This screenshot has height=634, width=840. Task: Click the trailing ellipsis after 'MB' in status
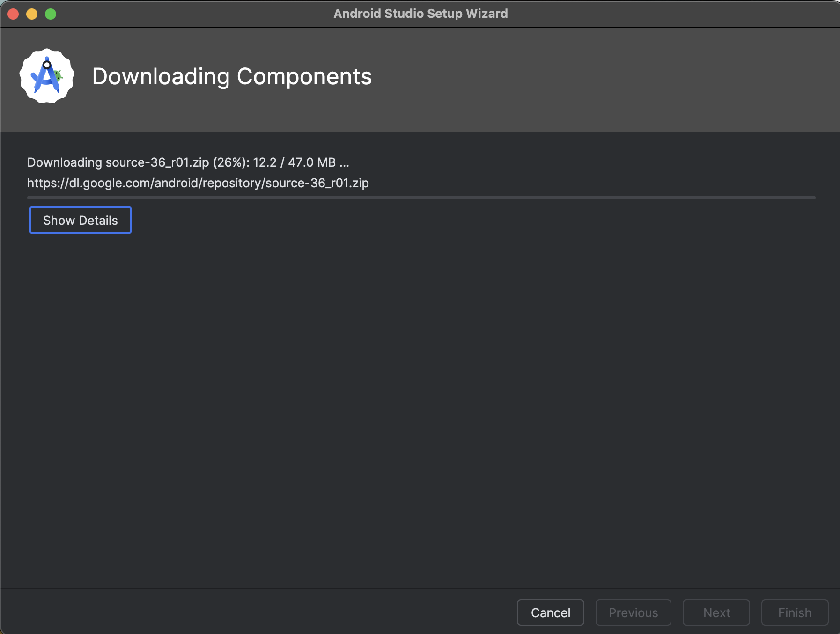click(x=344, y=163)
